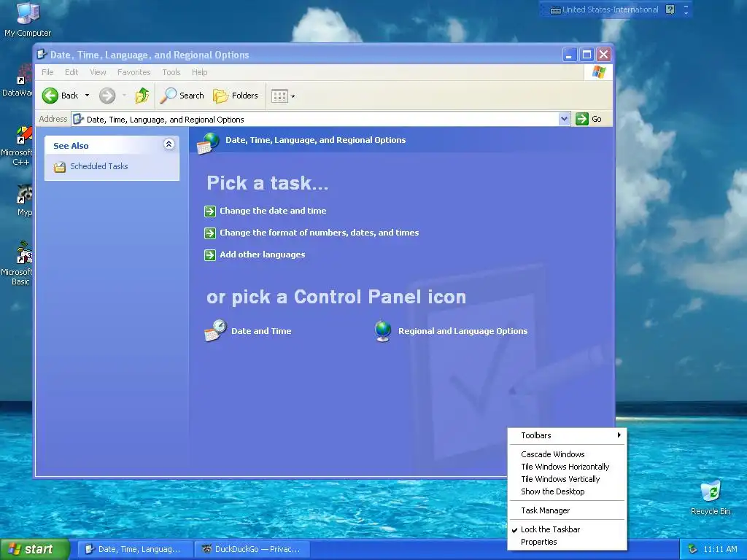Click the Scheduled Tasks folder icon
The height and width of the screenshot is (560, 747).
[x=60, y=167]
